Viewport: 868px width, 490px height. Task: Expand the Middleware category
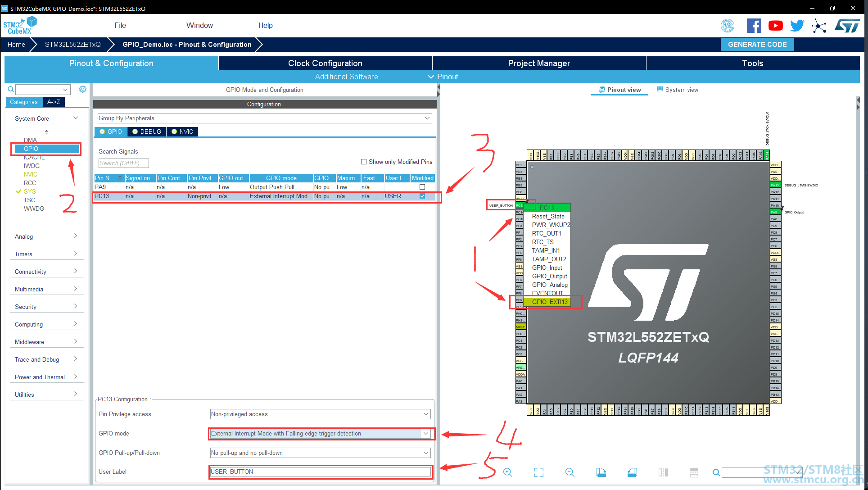[46, 342]
